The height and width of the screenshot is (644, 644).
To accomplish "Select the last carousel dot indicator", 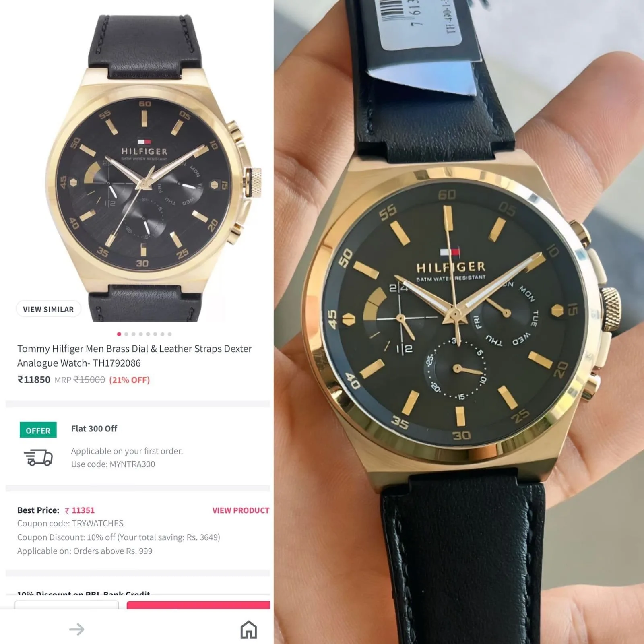I will coord(170,334).
